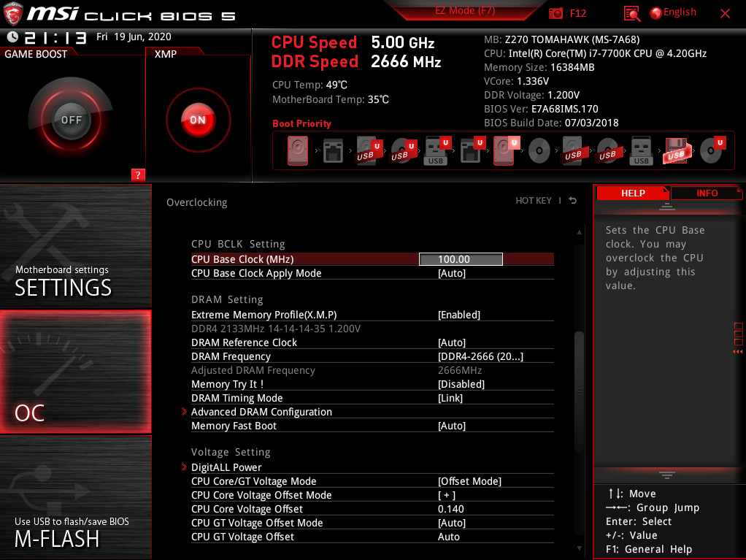Click the Adjusted DRAM Frequency 2666MHz row
Screen dimensions: 746x560
pos(372,370)
